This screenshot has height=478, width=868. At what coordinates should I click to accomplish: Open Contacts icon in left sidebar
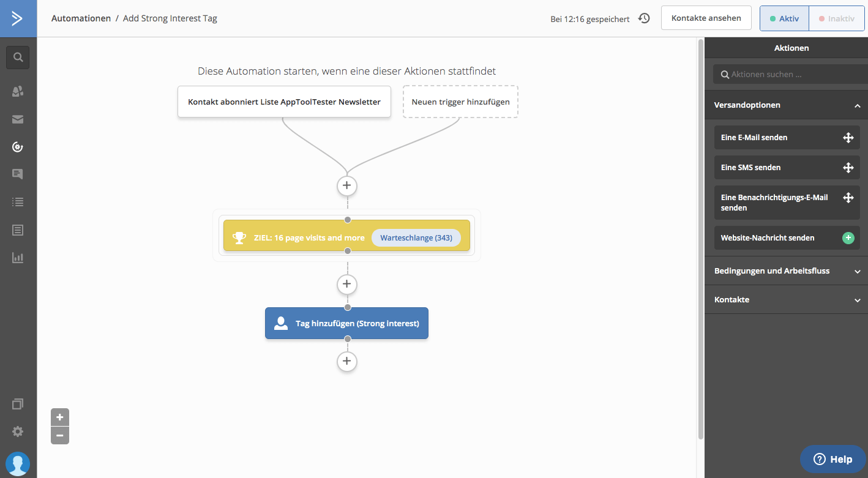pos(18,91)
